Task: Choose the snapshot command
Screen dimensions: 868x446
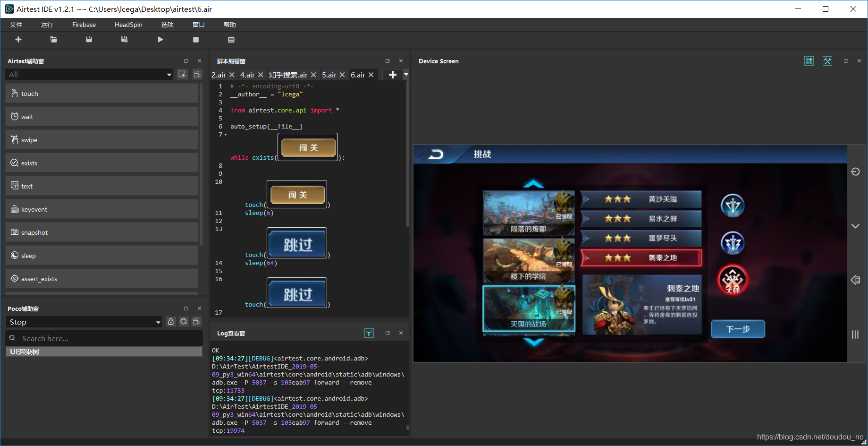Action: pos(101,232)
